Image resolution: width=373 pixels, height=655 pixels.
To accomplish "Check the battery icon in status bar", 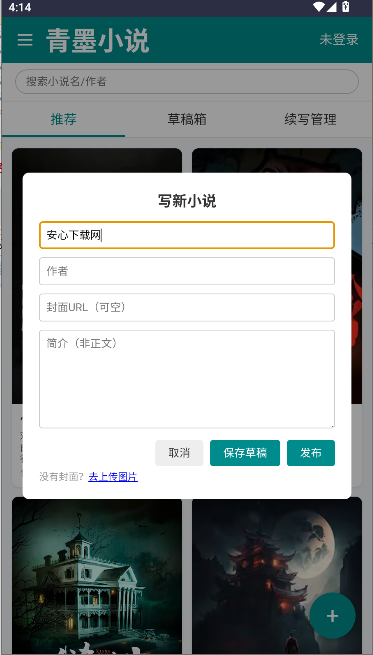I will pyautogui.click(x=345, y=7).
